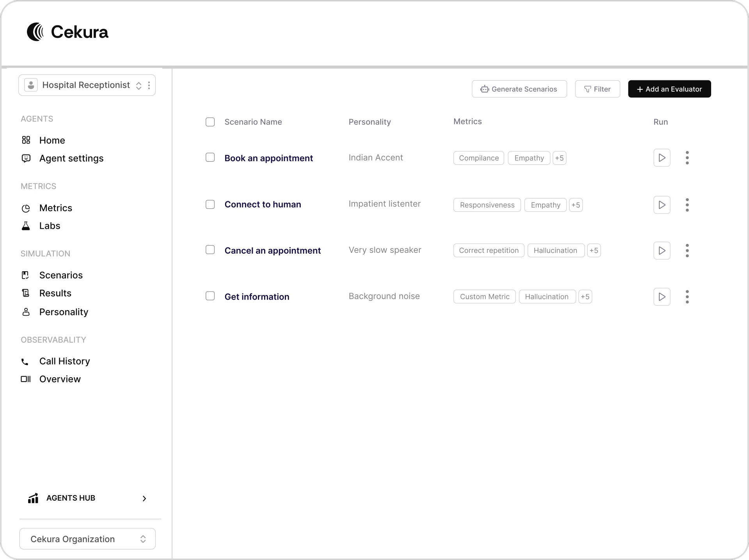Expand the Agents Hub panel chevron
749x560 pixels.
coord(144,498)
